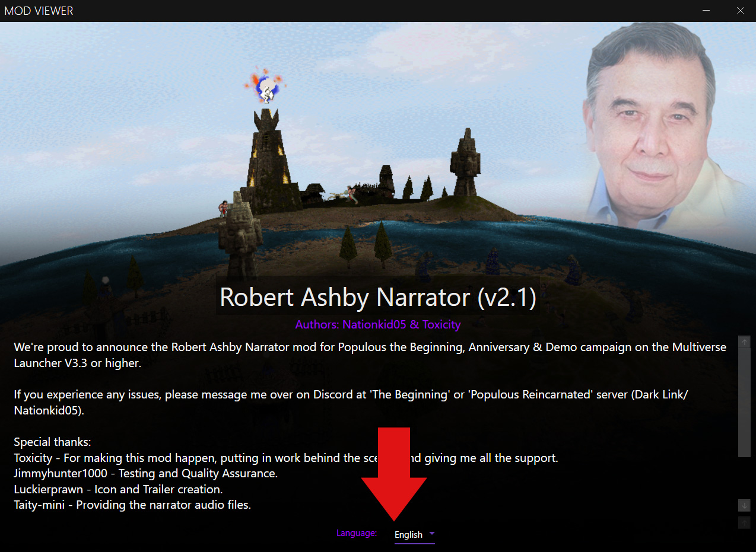Click the empty scrollbar track below the thumb

click(744, 478)
